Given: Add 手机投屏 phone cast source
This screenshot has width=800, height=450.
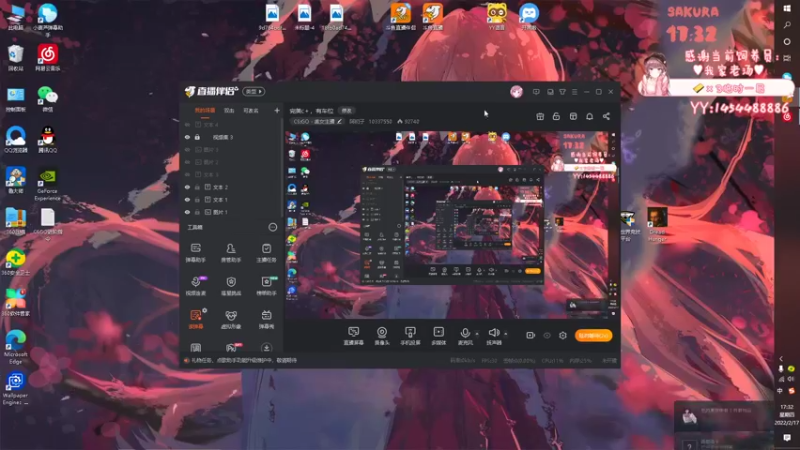Looking at the screenshot, I should pos(410,336).
